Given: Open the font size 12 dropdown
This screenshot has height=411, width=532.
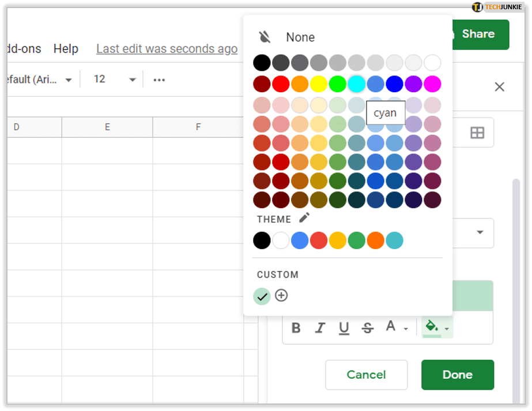Looking at the screenshot, I should (x=115, y=80).
